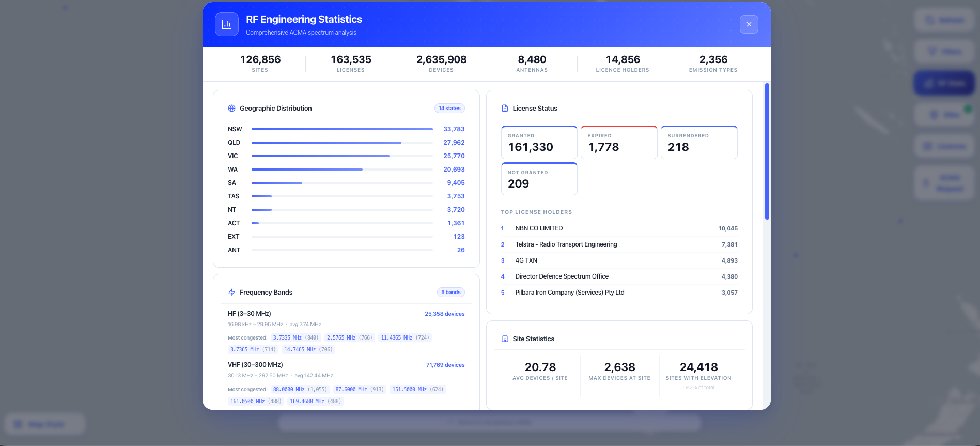Select the Expired 1,778 status card
The height and width of the screenshot is (446, 980).
pyautogui.click(x=619, y=142)
